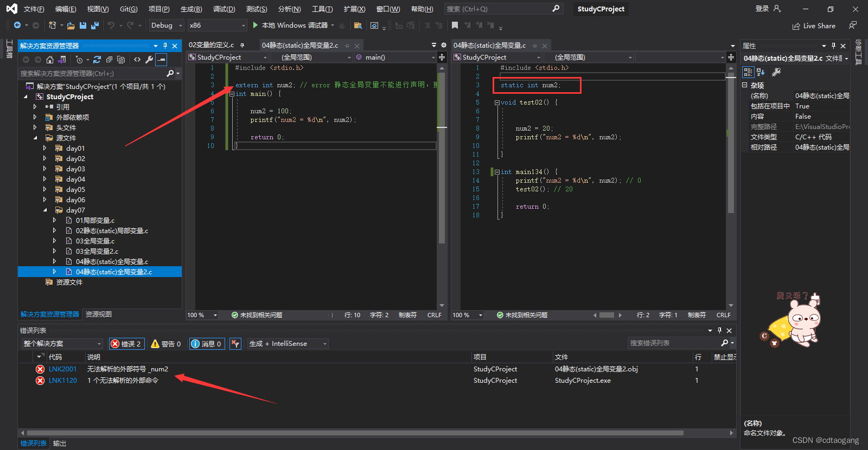The width and height of the screenshot is (868, 450).
Task: Click Solution Explorer view code icon
Action: click(x=137, y=60)
